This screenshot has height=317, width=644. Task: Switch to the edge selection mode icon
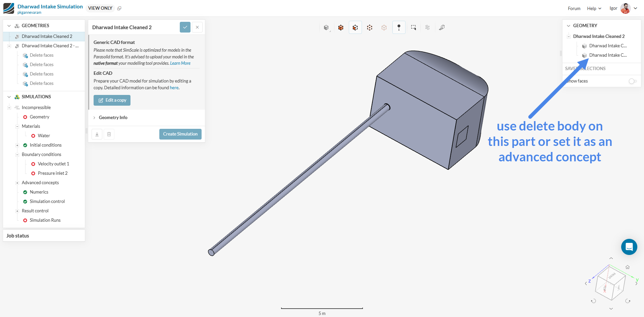click(x=370, y=28)
